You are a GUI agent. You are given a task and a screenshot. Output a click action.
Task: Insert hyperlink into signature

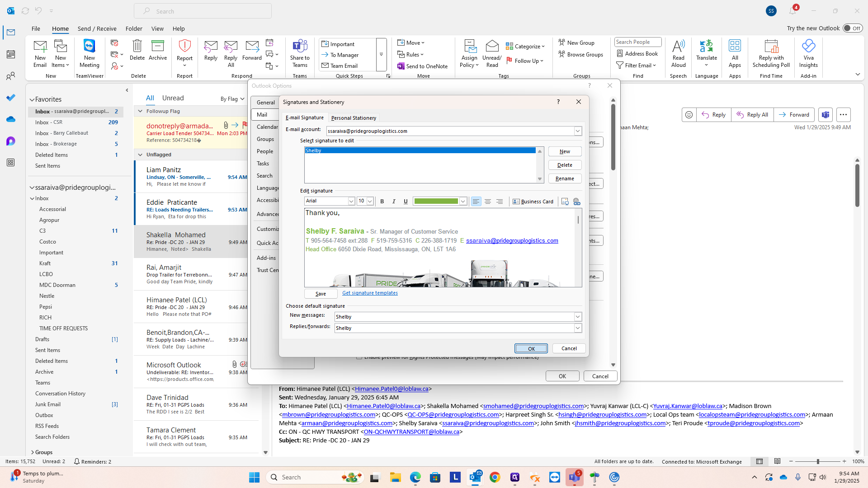(576, 202)
